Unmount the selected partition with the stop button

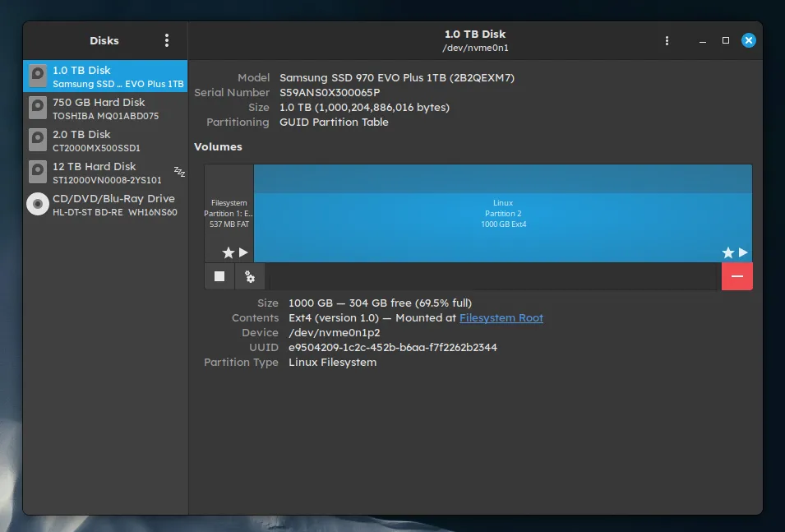[219, 277]
